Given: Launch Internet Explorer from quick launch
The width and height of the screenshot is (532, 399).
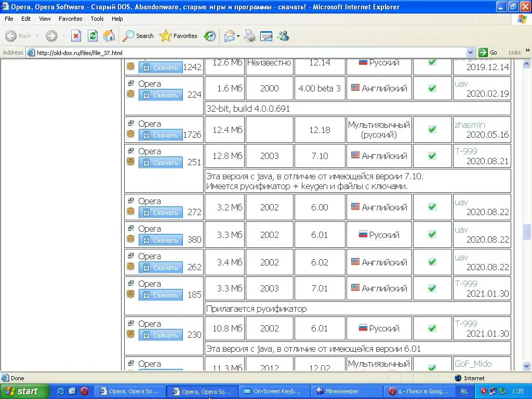Looking at the screenshot, I should click(x=60, y=391).
